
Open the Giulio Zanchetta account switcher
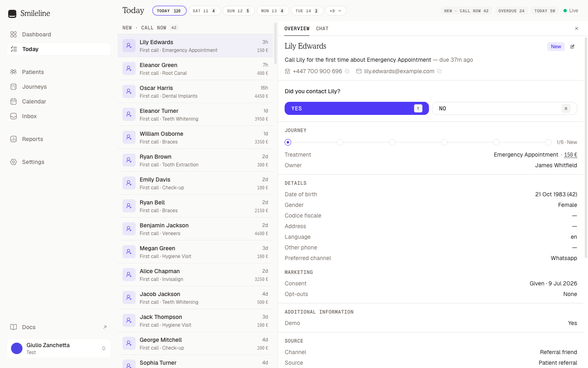click(x=59, y=348)
